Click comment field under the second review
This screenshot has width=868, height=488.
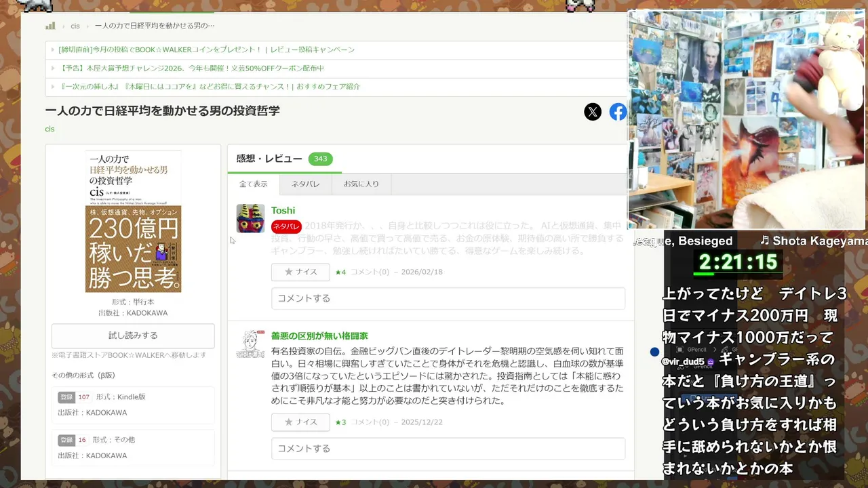(x=448, y=449)
